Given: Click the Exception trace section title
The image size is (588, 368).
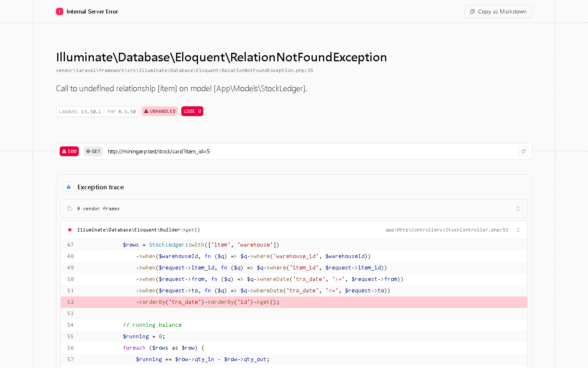Looking at the screenshot, I should [100, 187].
